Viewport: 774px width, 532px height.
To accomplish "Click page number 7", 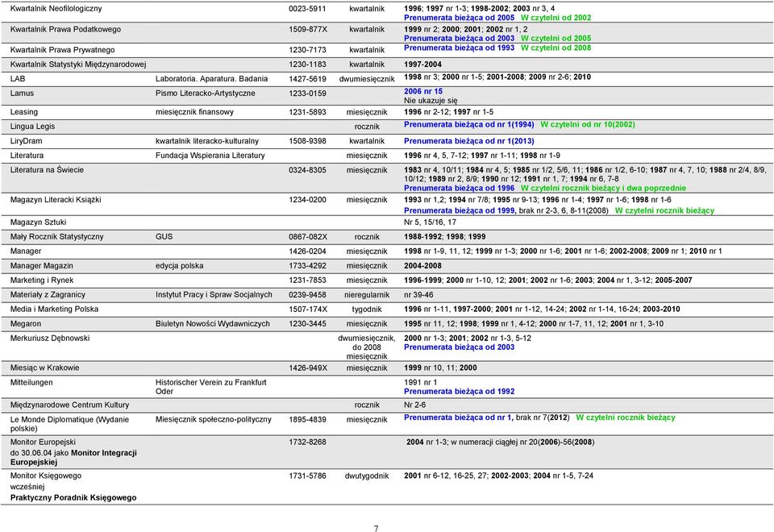I will pos(377,528).
